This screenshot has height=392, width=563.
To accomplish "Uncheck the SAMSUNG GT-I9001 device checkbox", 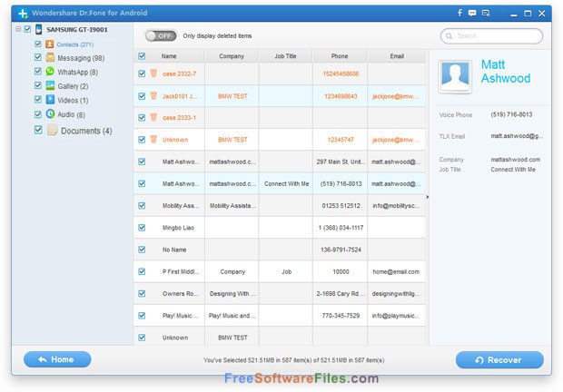I will (x=27, y=29).
